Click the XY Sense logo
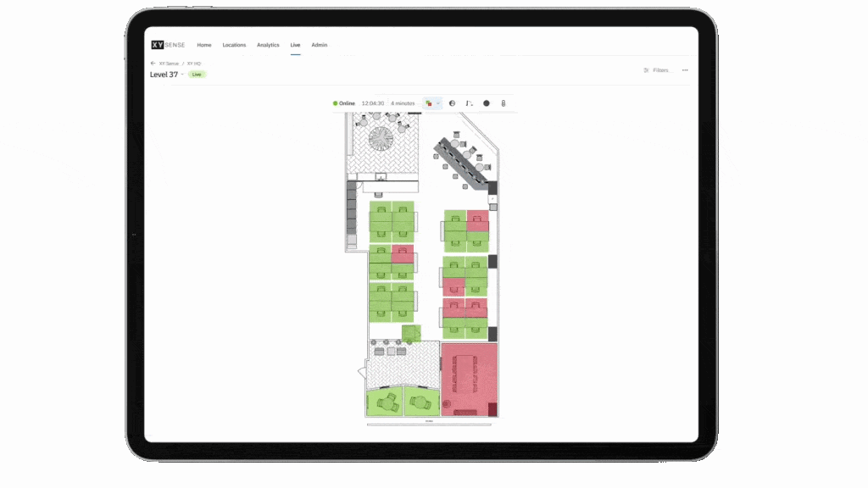This screenshot has width=868, height=488. pos(168,45)
